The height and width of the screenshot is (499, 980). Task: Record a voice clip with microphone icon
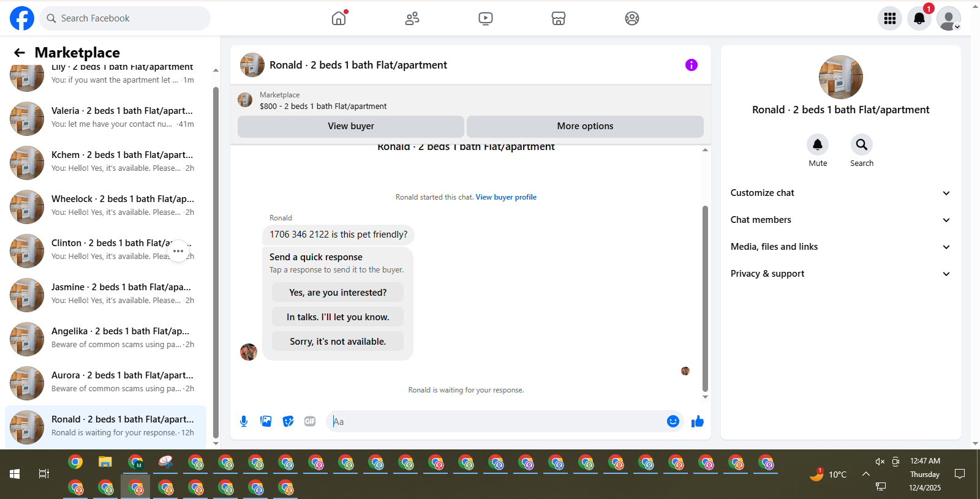244,421
